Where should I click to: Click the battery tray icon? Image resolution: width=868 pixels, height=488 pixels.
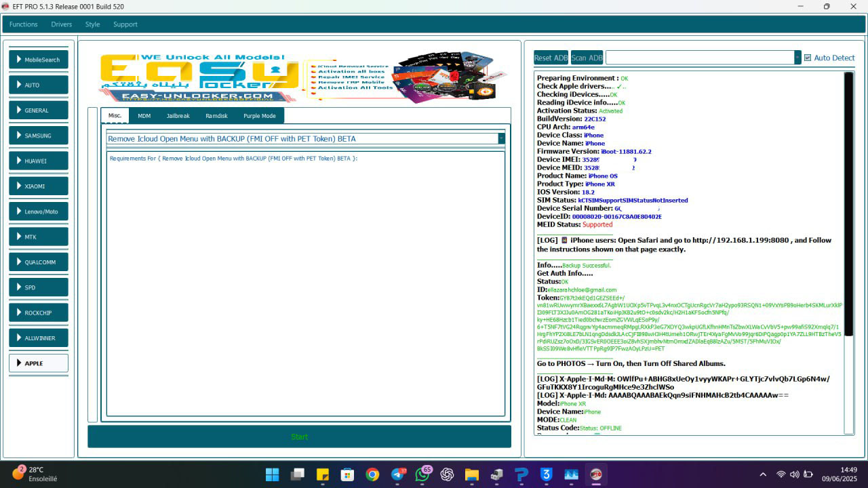[808, 474]
